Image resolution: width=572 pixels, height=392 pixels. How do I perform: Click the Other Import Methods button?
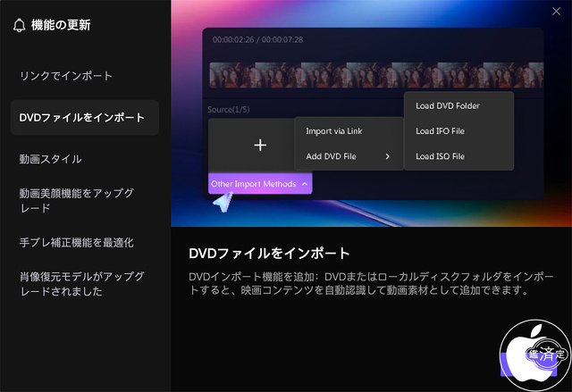click(260, 184)
